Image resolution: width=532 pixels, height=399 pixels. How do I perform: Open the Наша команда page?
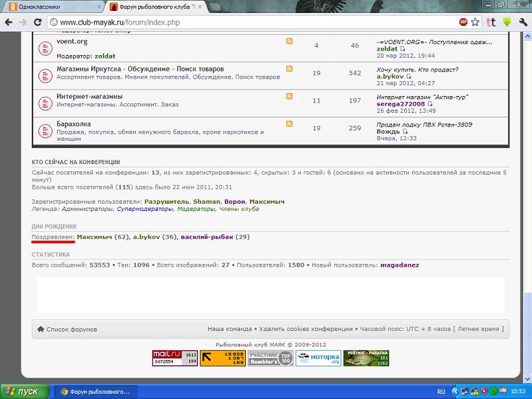[x=230, y=329]
